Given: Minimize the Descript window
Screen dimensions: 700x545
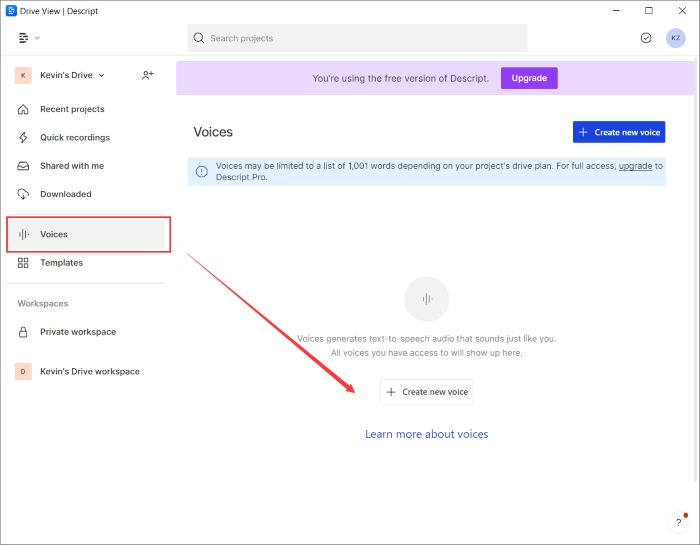Looking at the screenshot, I should (616, 11).
